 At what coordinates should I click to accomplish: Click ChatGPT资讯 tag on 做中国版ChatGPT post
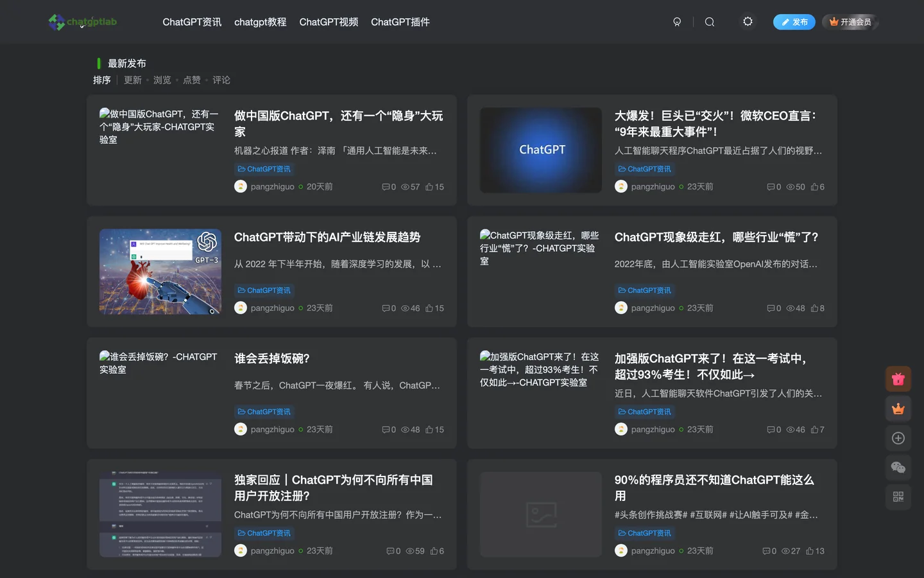coord(264,169)
